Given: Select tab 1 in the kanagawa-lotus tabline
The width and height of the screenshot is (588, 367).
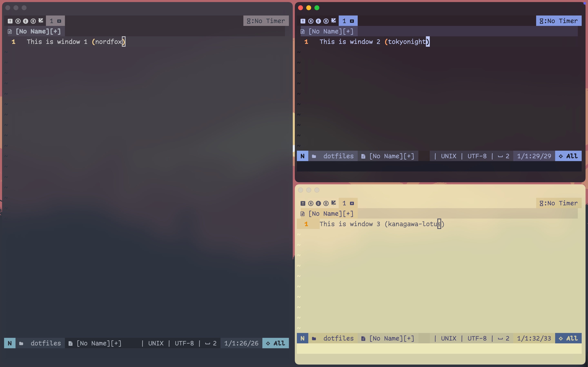Looking at the screenshot, I should pos(344,203).
